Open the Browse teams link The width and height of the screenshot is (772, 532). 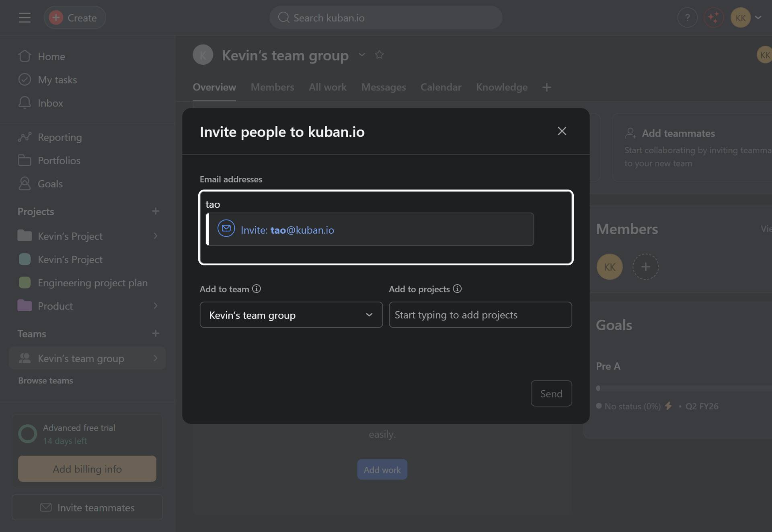[x=45, y=380]
